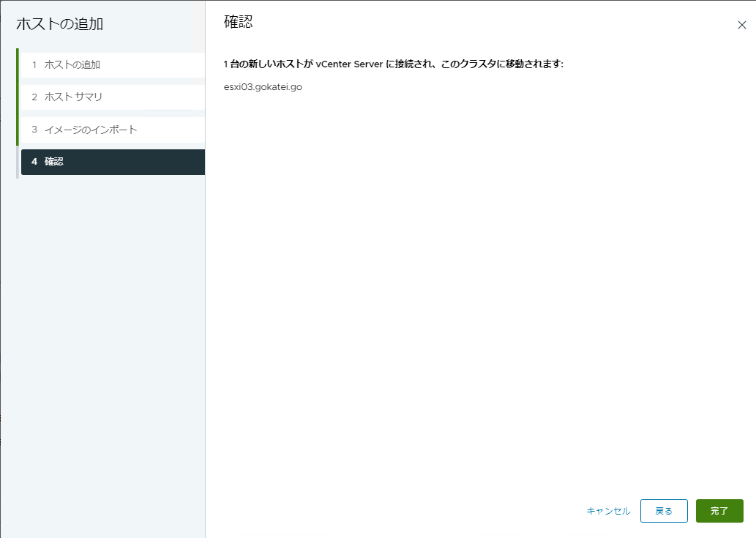This screenshot has width=756, height=538.
Task: Click the bold step number 4 label
Action: click(x=34, y=162)
